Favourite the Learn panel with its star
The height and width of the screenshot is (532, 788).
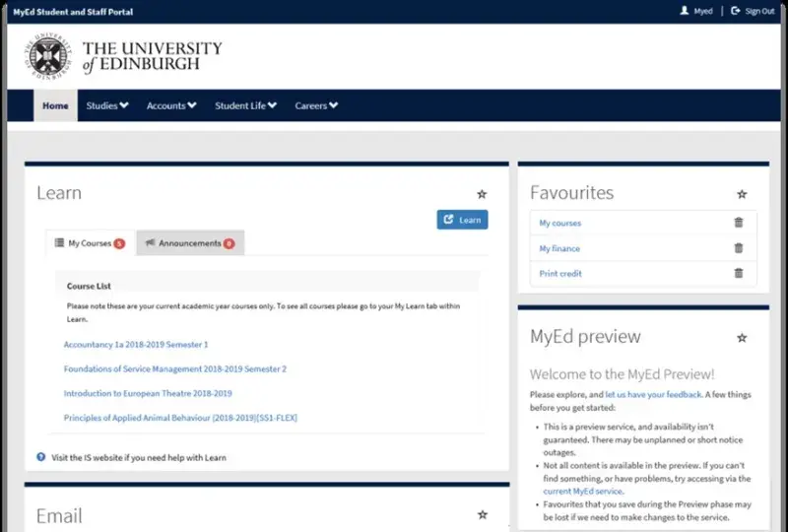pos(482,194)
